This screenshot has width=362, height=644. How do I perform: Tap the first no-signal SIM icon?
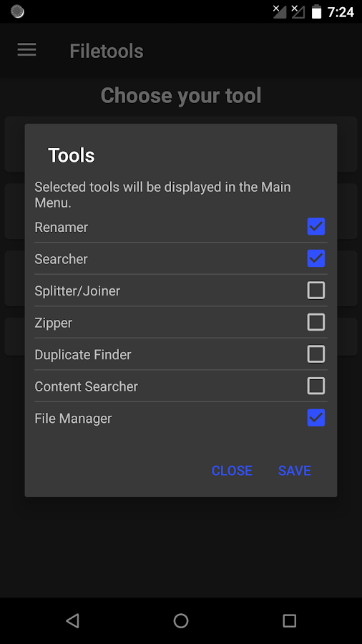280,11
